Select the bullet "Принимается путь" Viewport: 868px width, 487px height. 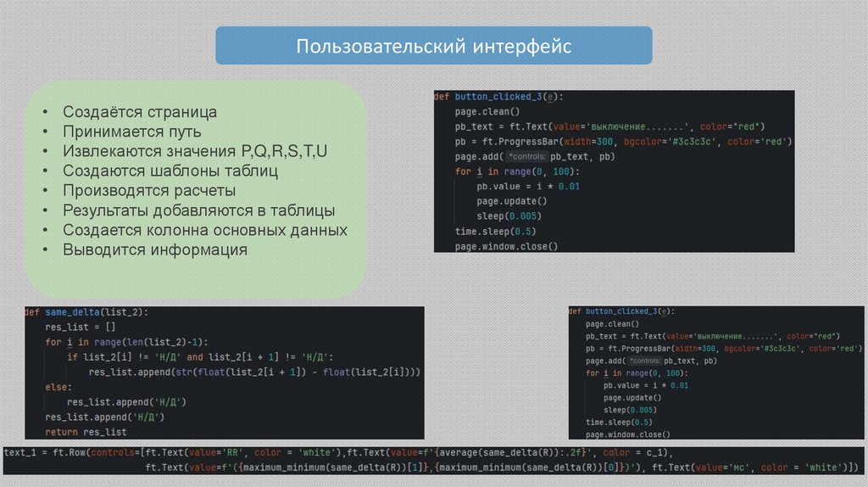coord(131,132)
